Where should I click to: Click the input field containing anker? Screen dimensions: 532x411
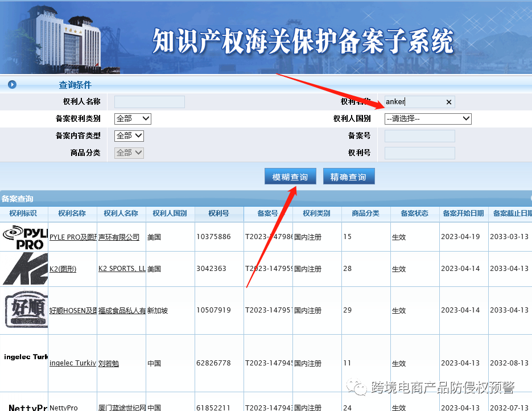tap(420, 102)
